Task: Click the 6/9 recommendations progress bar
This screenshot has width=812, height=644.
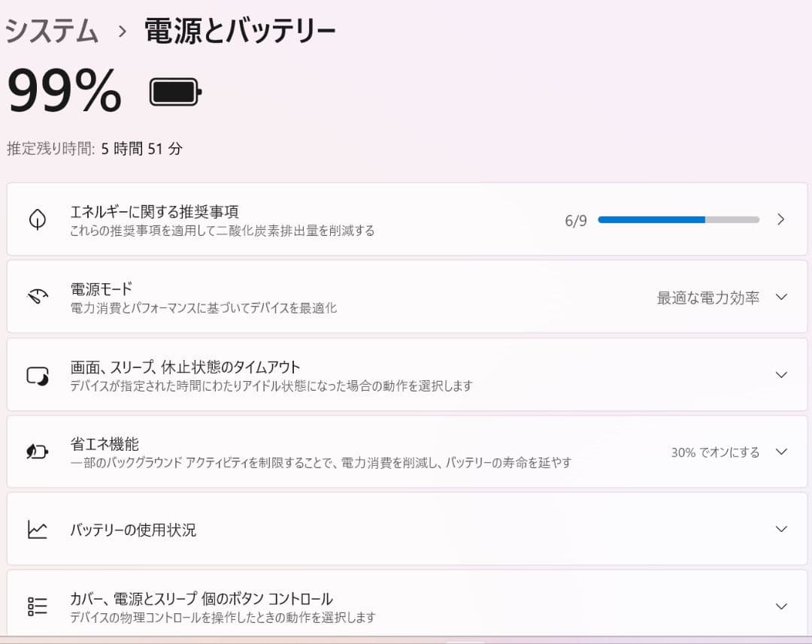Action: coord(677,219)
